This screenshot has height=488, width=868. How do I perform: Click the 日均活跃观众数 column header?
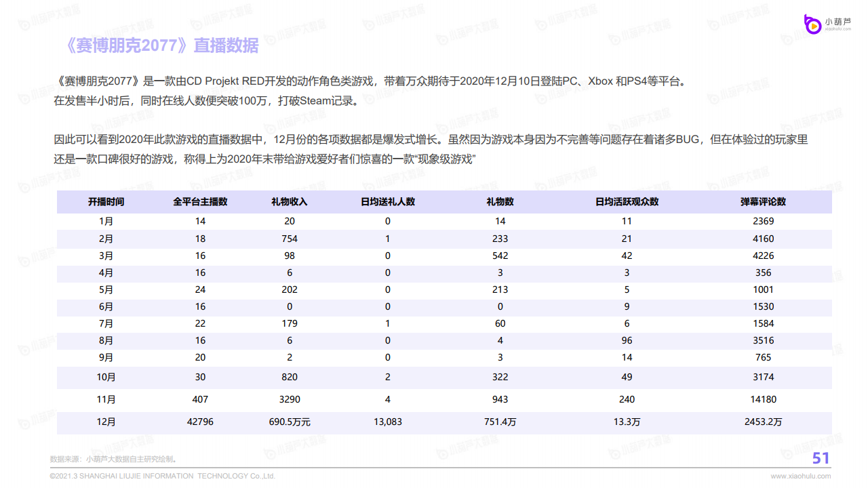click(627, 202)
